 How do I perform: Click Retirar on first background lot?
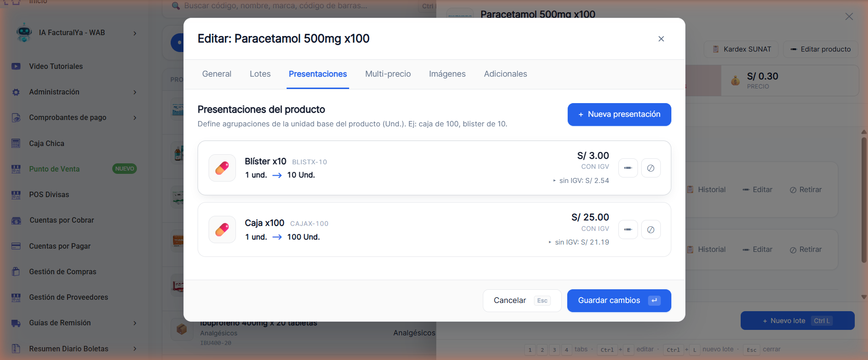805,190
